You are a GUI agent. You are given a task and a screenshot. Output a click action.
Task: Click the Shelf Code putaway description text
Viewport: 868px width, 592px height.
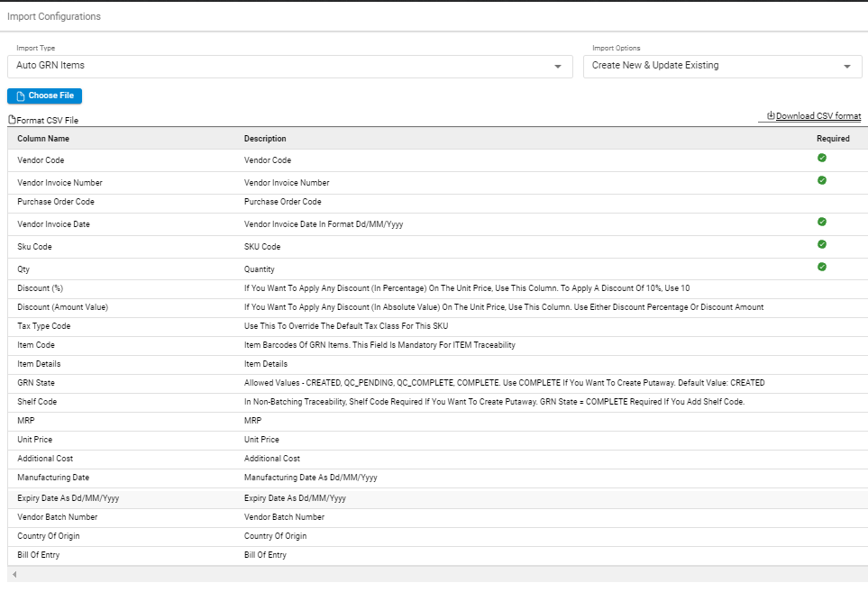coord(494,402)
